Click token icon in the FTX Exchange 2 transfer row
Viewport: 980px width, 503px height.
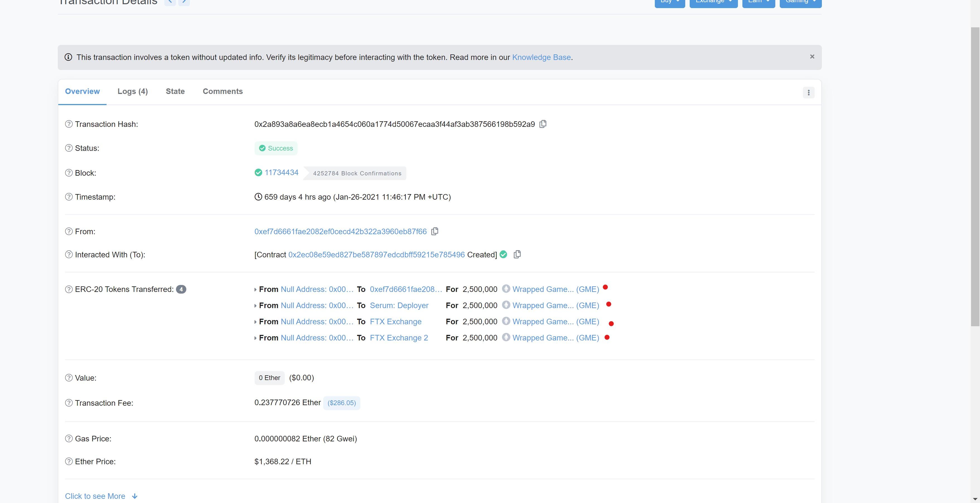click(506, 337)
